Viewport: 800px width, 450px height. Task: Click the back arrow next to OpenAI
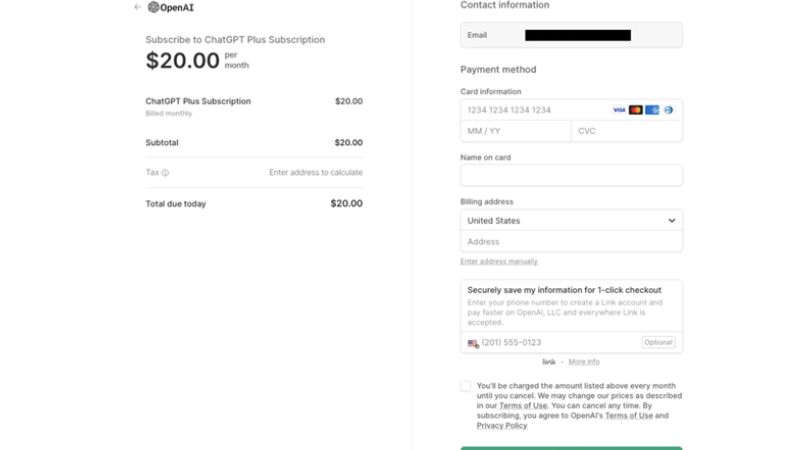coord(137,7)
